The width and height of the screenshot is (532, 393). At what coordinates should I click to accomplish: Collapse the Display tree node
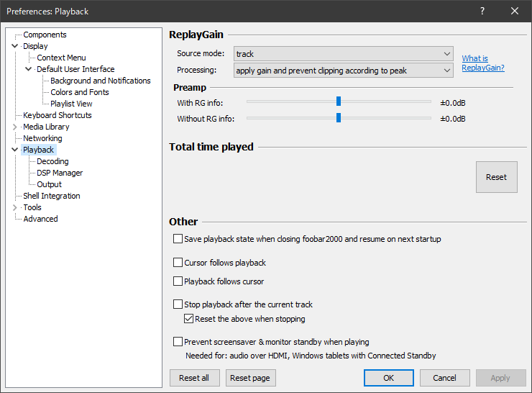pyautogui.click(x=14, y=46)
